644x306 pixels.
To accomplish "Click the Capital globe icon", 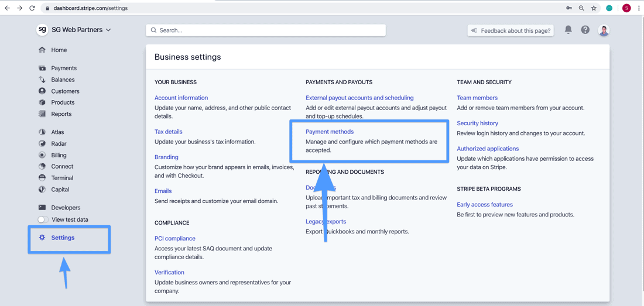I will tap(42, 190).
